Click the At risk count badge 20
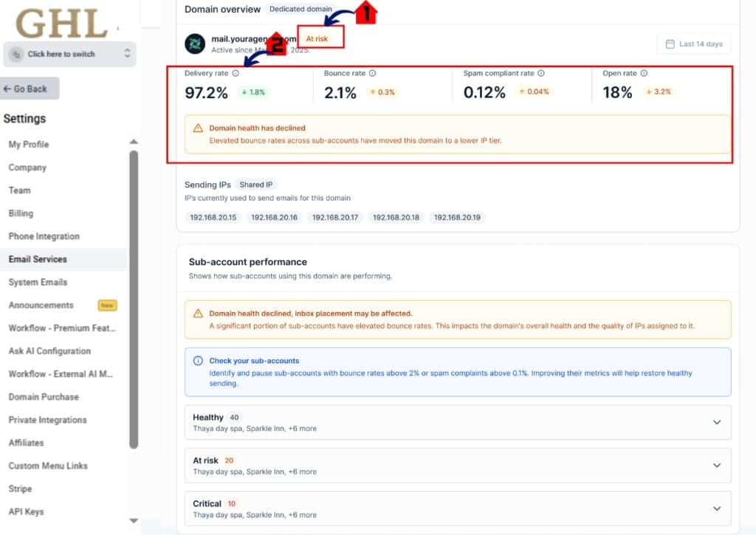 pyautogui.click(x=229, y=460)
